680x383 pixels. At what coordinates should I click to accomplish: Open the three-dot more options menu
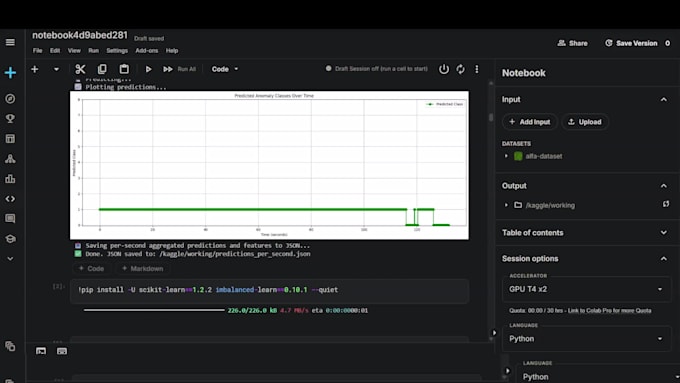pyautogui.click(x=477, y=69)
